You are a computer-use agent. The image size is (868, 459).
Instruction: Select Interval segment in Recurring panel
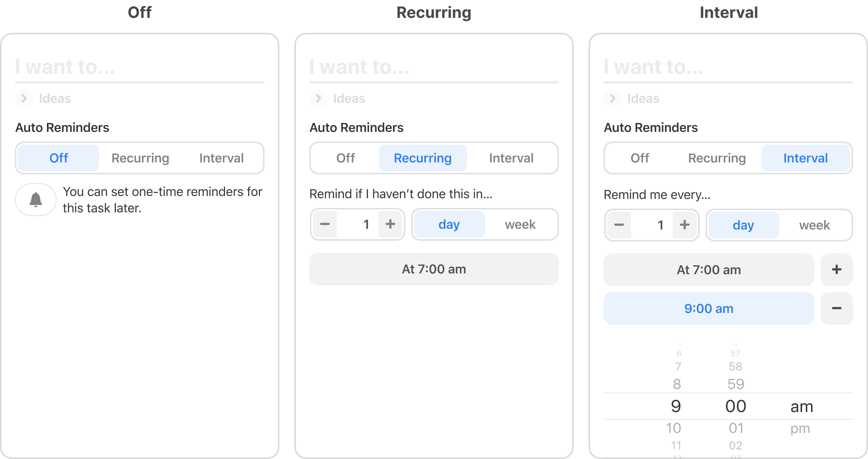point(511,158)
